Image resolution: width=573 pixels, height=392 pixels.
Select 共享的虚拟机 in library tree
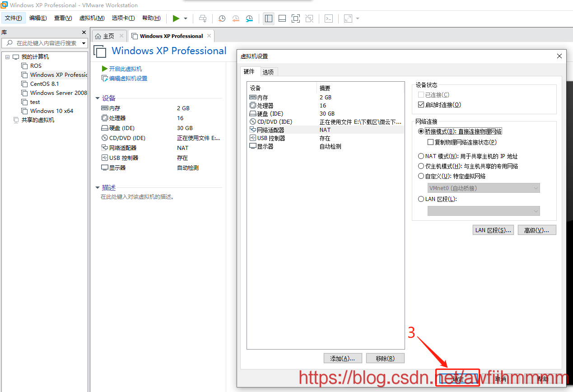[37, 120]
